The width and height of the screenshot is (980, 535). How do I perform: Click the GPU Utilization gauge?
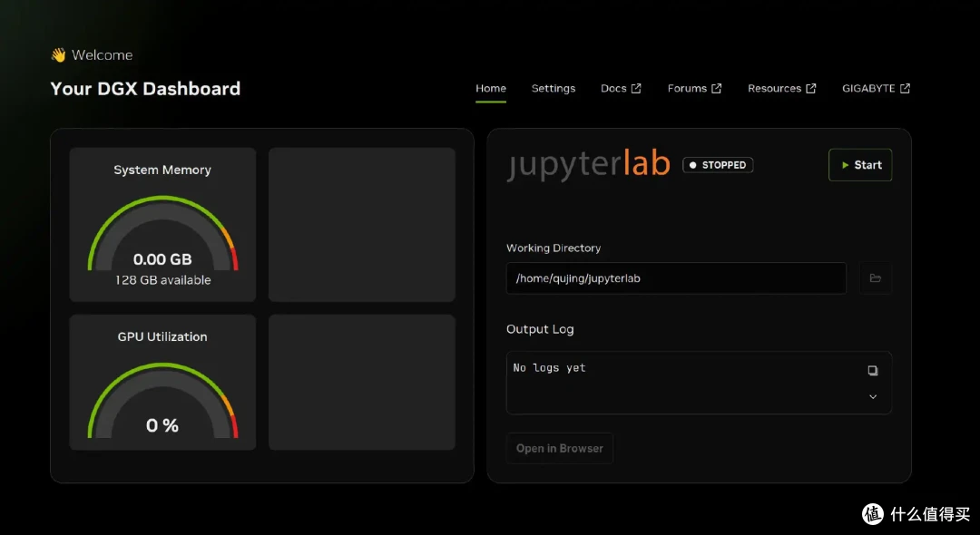pyautogui.click(x=162, y=401)
